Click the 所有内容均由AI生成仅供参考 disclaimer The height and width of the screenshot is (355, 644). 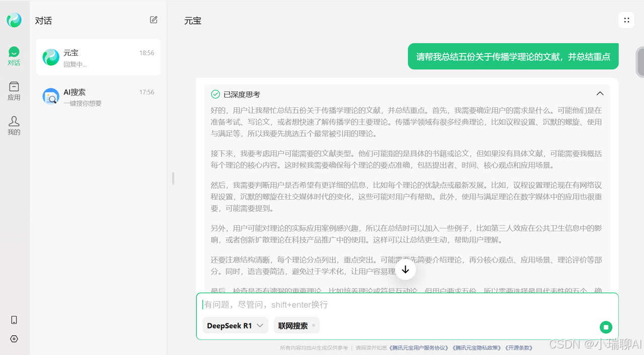pos(314,348)
